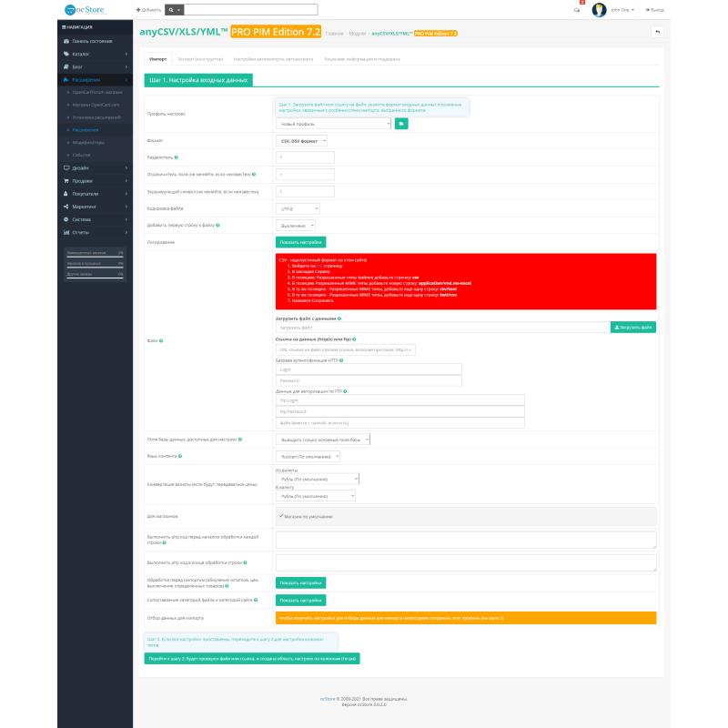Click the search magnifier icon in top bar
728x728 pixels.
[x=169, y=10]
